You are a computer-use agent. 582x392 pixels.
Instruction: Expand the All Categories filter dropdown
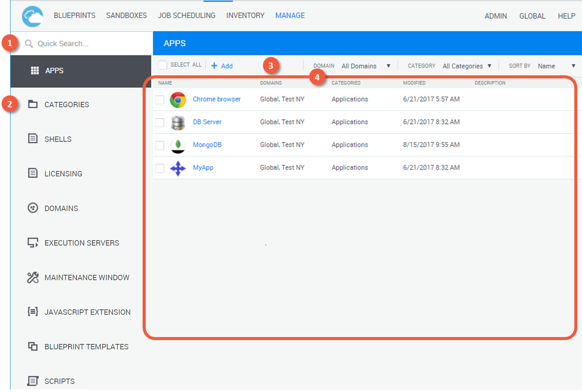tap(467, 66)
